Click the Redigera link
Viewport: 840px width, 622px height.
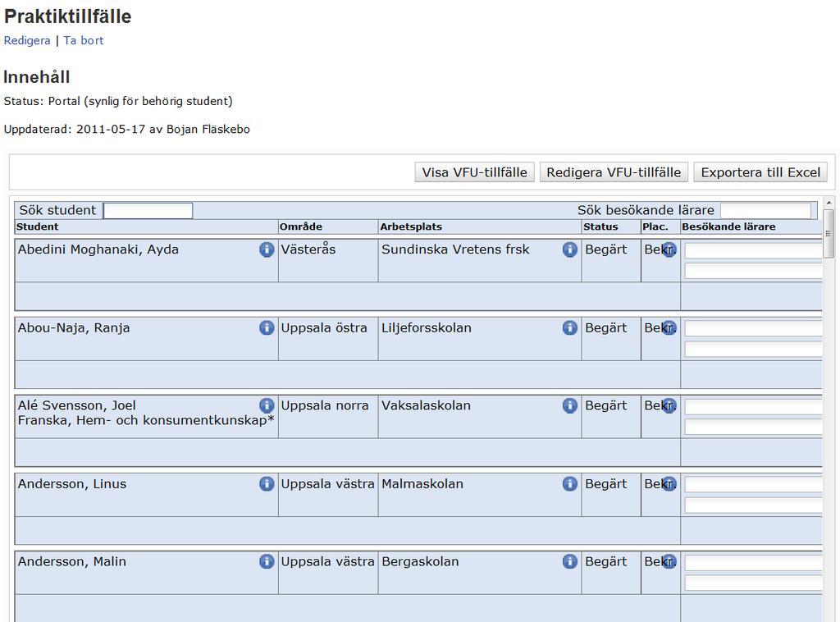pos(27,41)
